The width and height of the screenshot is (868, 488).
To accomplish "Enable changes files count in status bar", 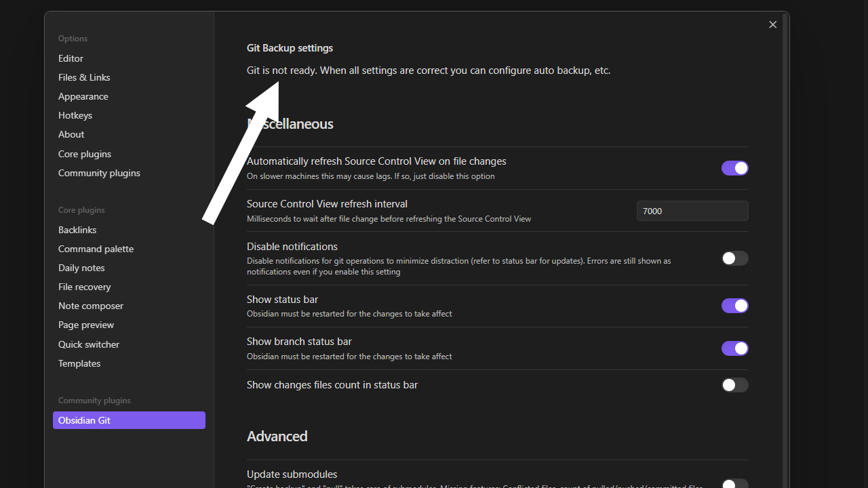I will [734, 385].
